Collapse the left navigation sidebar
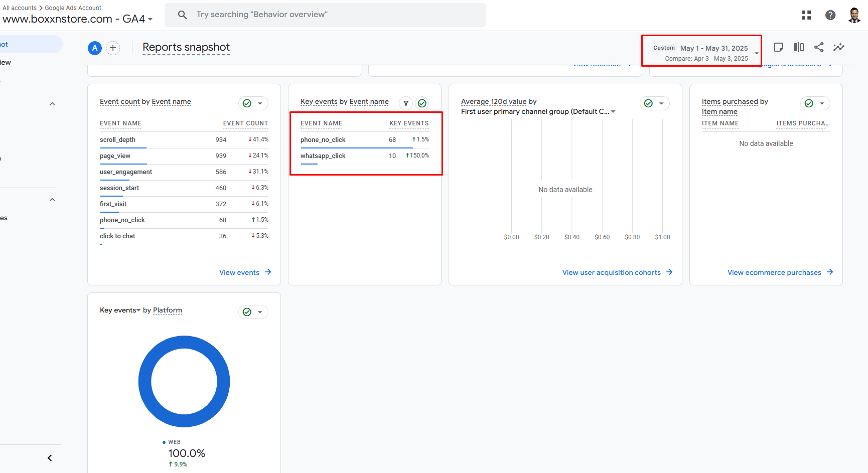The height and width of the screenshot is (473, 868). click(50, 458)
